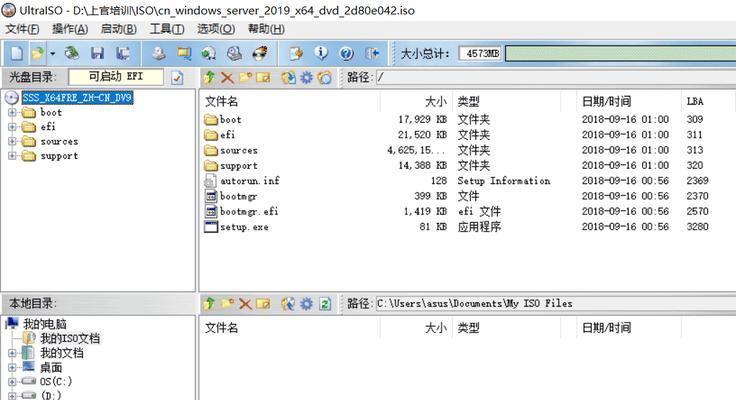Viewport: 736px width, 400px height.
Task: Click the Add files toolbar icon
Action: (296, 53)
